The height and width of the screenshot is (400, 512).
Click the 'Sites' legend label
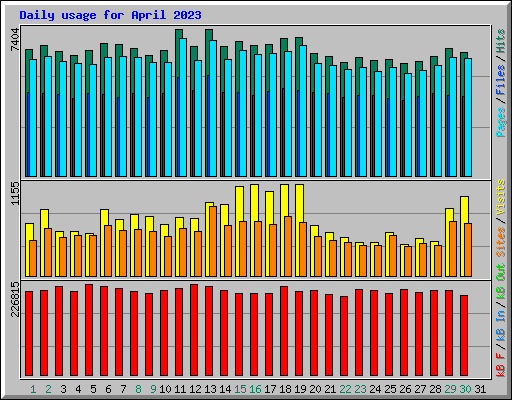pos(501,242)
